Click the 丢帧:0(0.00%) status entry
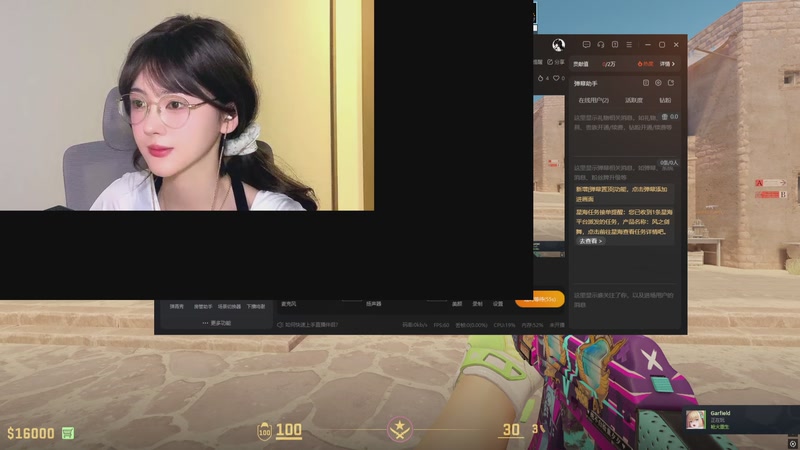The image size is (800, 450). [x=471, y=325]
